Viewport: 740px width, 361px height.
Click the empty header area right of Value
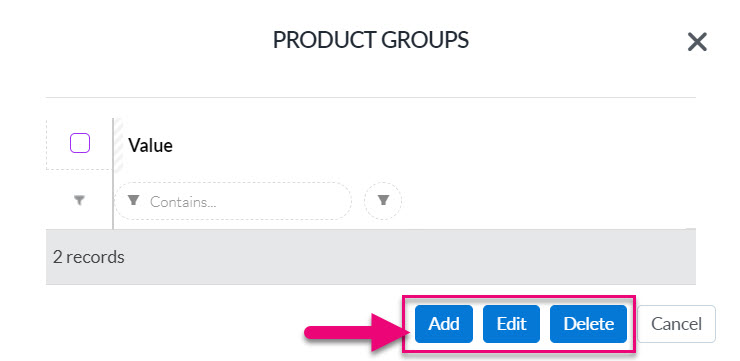coord(434,144)
